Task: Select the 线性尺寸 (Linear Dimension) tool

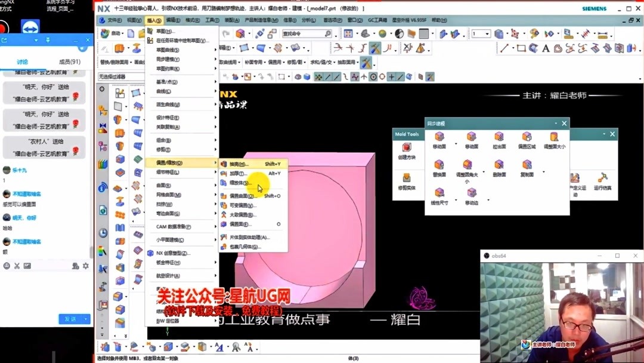Action: [x=439, y=193]
